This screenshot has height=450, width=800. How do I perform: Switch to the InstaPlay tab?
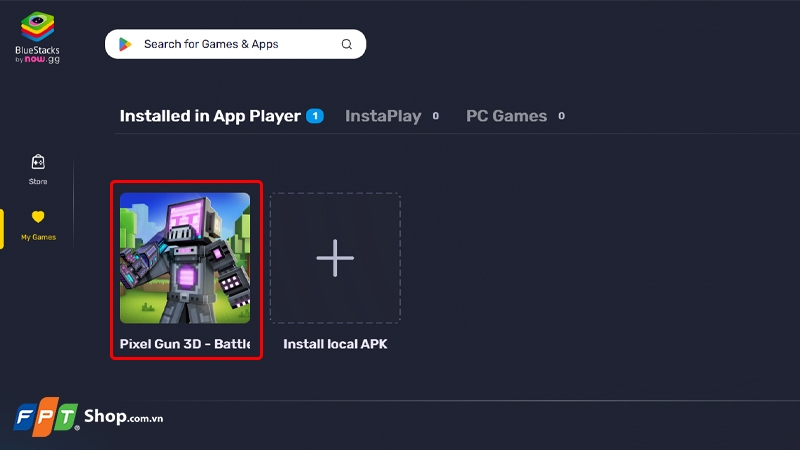(383, 116)
